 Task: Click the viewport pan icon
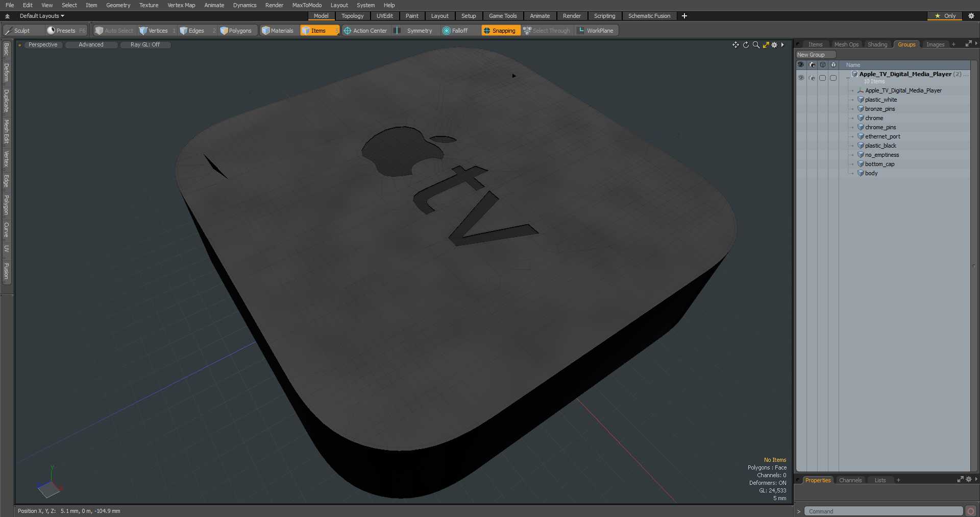point(736,45)
